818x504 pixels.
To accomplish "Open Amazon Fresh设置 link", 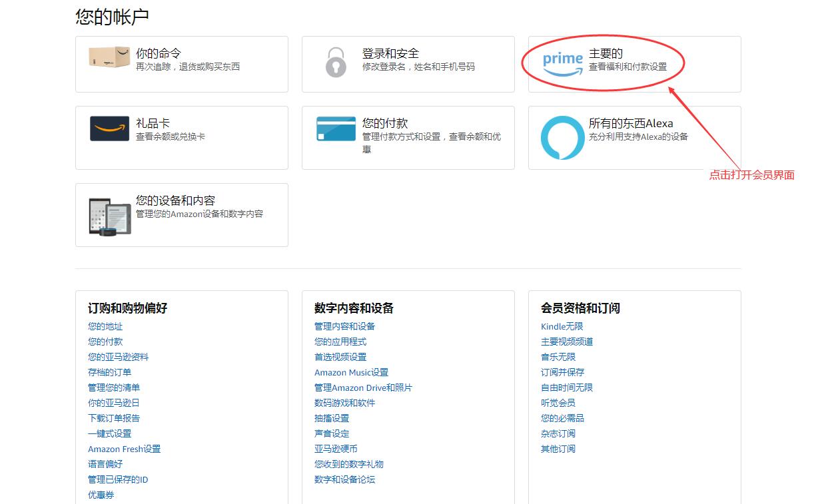I will coord(124,449).
